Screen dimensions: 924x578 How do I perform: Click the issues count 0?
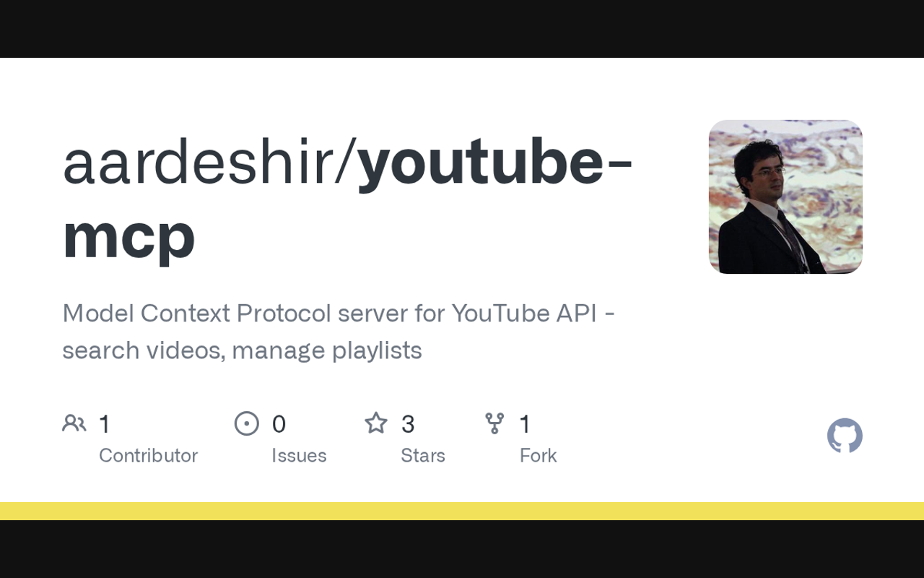(x=279, y=424)
